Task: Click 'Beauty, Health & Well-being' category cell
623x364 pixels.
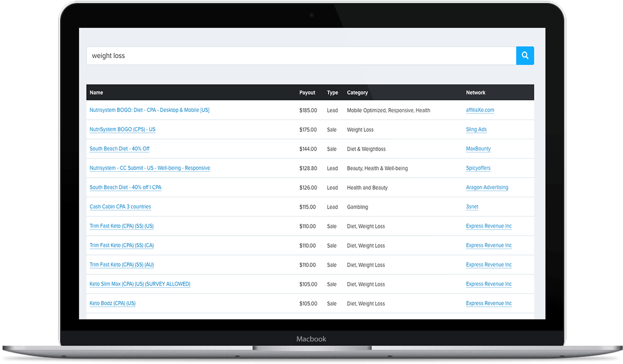Action: (377, 168)
